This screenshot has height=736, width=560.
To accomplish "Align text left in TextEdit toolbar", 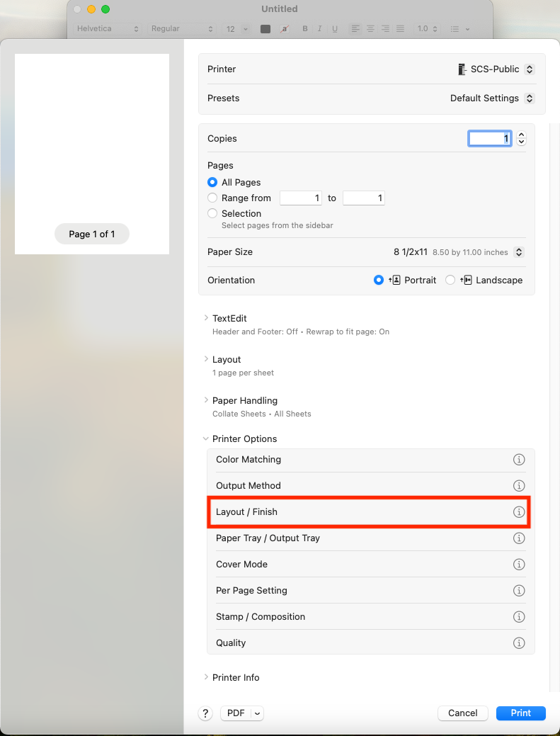I will click(x=355, y=28).
